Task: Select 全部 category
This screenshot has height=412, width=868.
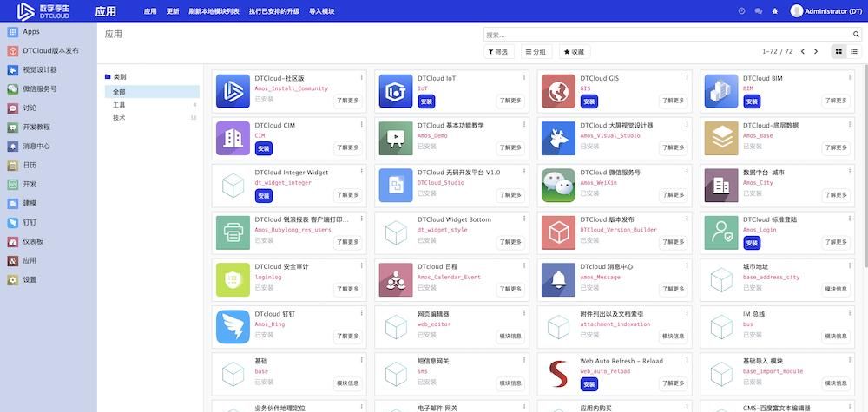Action: (152, 92)
